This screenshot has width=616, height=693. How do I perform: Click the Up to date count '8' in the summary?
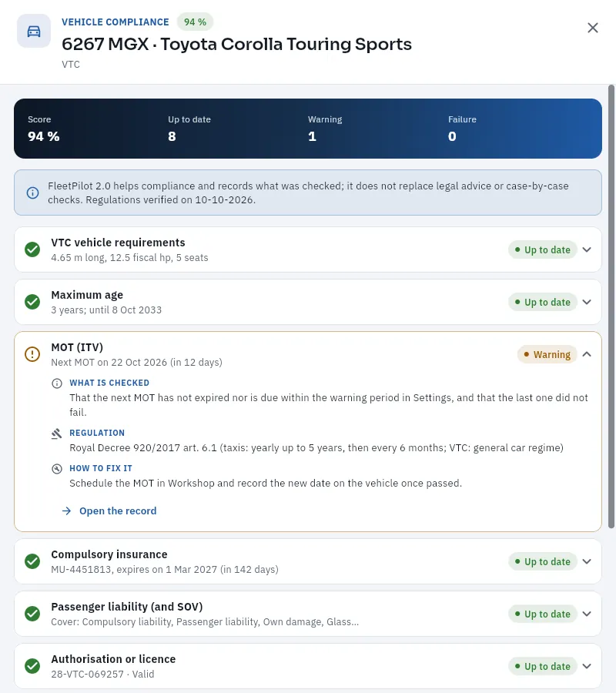[172, 136]
